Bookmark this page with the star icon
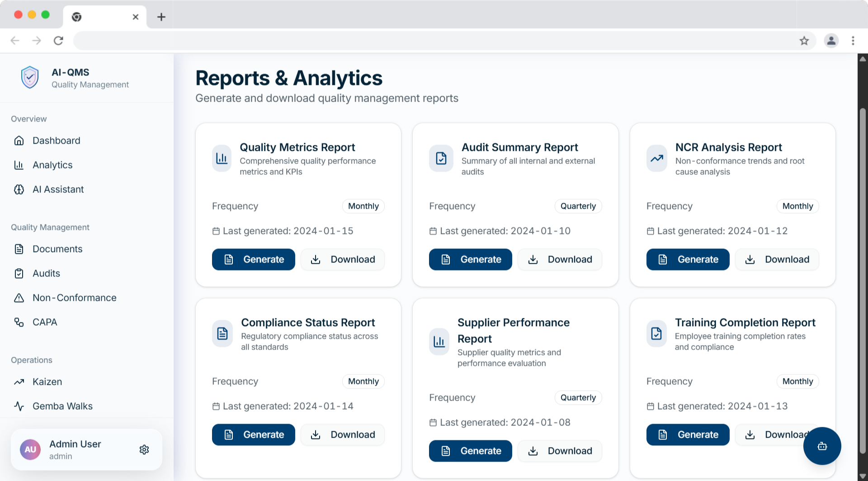 [804, 41]
